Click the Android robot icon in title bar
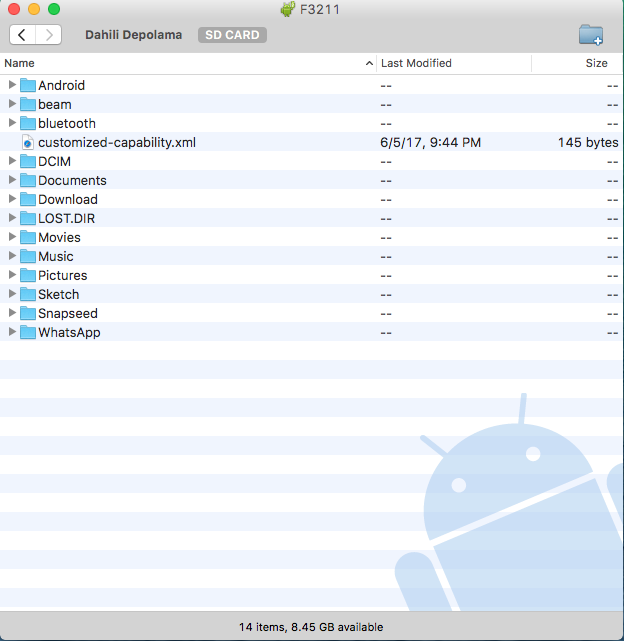Image resolution: width=624 pixels, height=641 pixels. [x=288, y=9]
